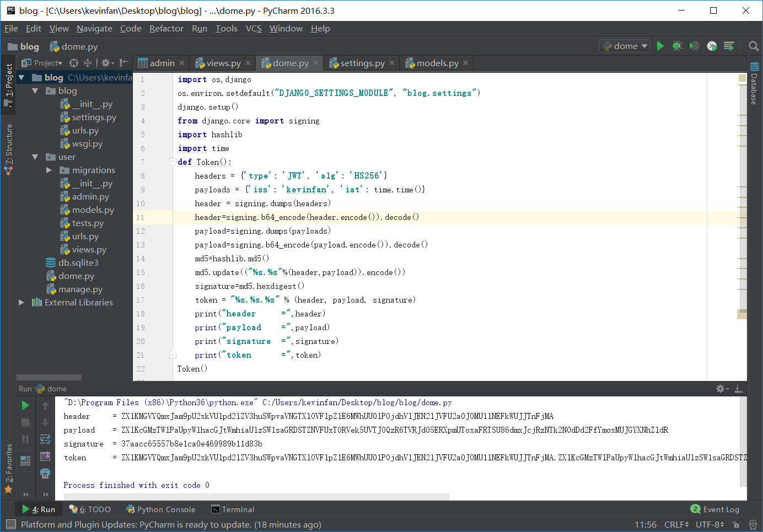
Task: Expand the migrations folder
Action: pyautogui.click(x=49, y=170)
